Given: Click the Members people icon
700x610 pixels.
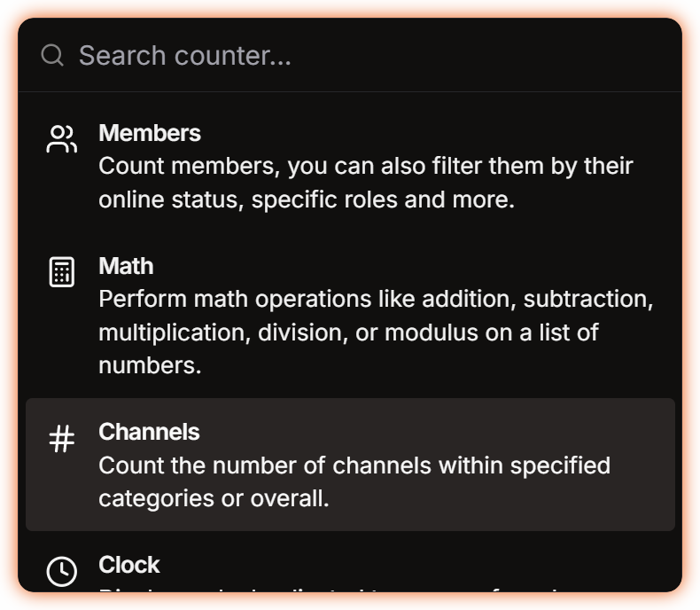Looking at the screenshot, I should coord(61,139).
